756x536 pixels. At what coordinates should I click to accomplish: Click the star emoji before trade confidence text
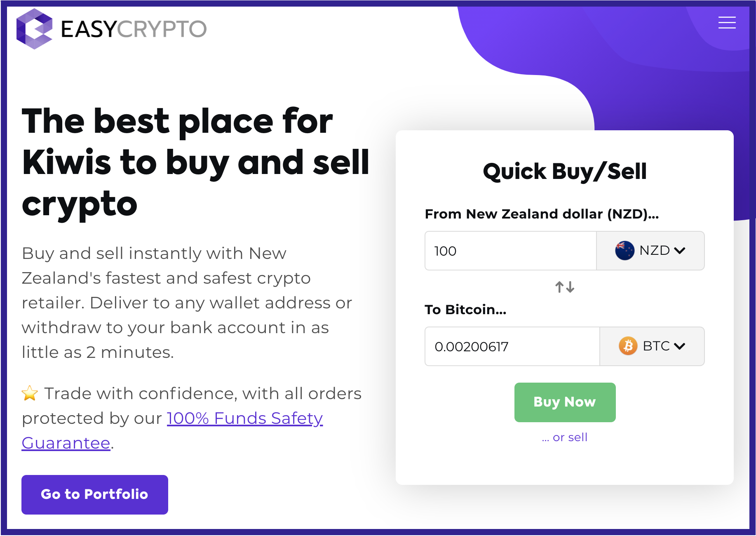(x=30, y=393)
